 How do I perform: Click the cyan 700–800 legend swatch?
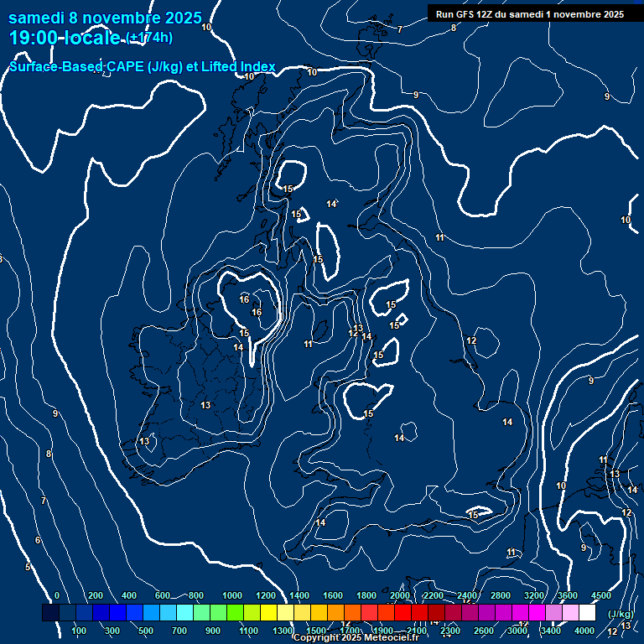pyautogui.click(x=184, y=612)
